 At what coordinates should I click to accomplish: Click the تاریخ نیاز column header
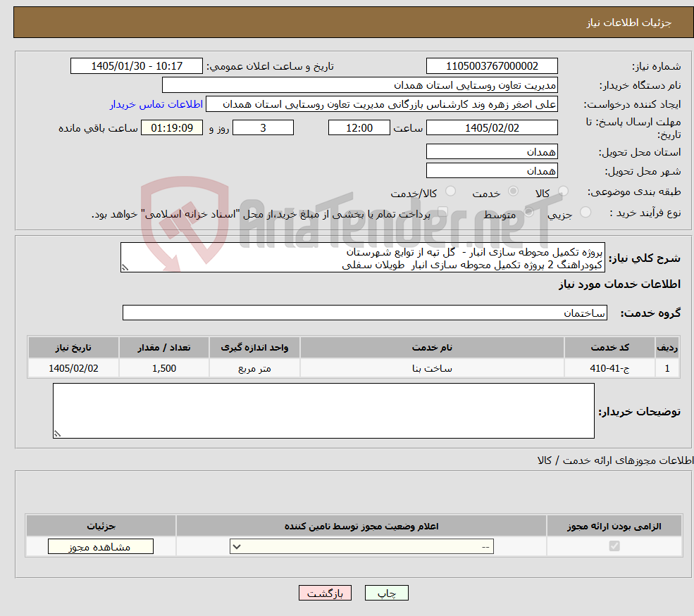click(x=73, y=348)
